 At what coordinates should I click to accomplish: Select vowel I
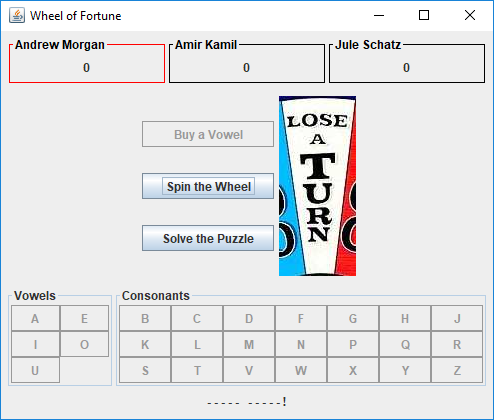coord(35,344)
